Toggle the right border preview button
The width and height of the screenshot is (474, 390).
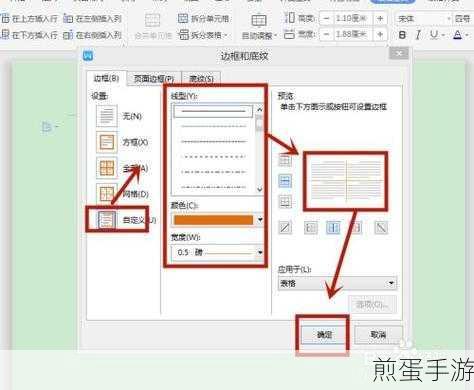[x=357, y=228]
